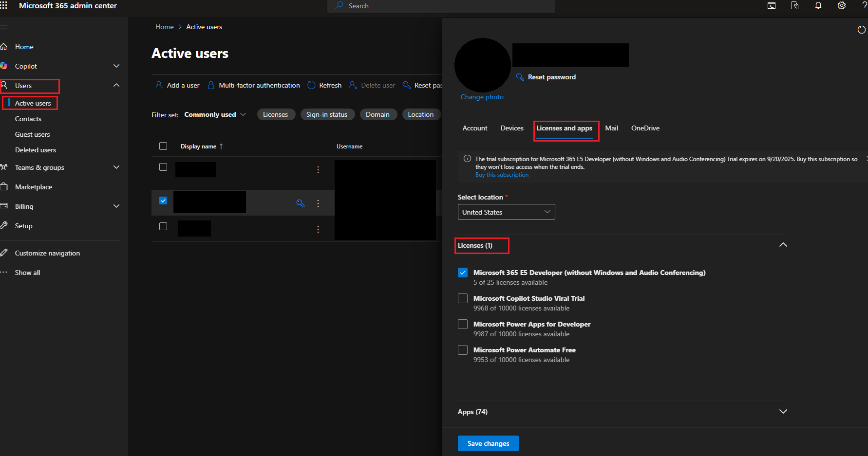Switch to the Devices tab
This screenshot has width=868, height=456.
click(511, 128)
